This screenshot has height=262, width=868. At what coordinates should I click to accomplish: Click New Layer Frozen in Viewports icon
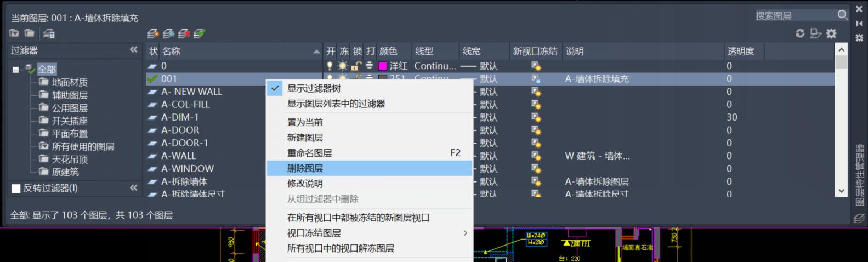[169, 33]
